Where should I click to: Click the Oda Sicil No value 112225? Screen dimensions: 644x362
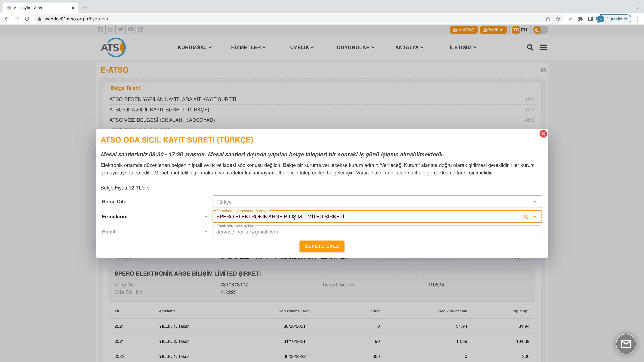[228, 292]
